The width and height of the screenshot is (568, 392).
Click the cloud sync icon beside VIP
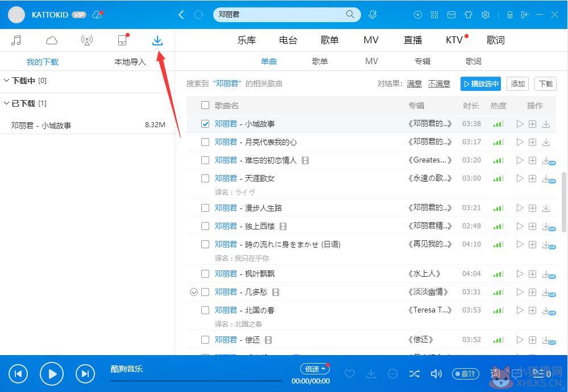(97, 15)
